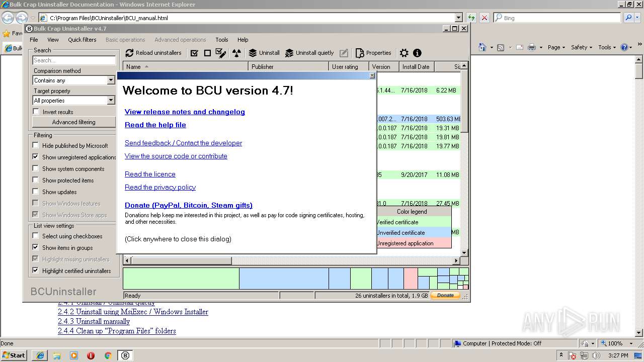This screenshot has width=644, height=362.
Task: Click the red Stop X in IE
Action: tap(484, 18)
